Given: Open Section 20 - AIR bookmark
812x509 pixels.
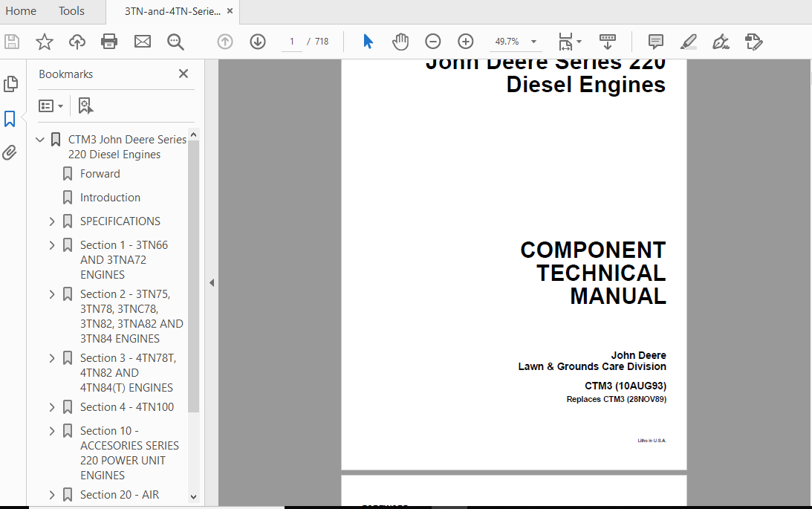Looking at the screenshot, I should 120,495.
